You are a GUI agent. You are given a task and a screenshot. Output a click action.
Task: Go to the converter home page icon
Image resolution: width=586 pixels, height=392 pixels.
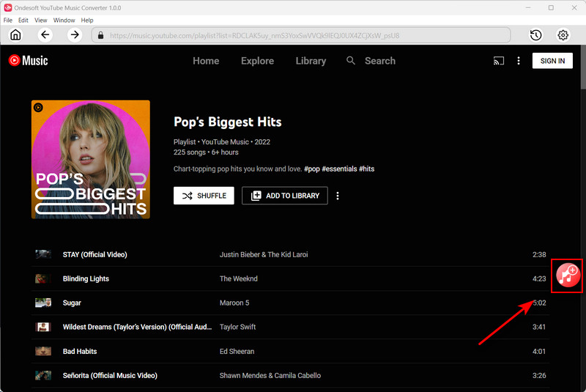pyautogui.click(x=15, y=35)
